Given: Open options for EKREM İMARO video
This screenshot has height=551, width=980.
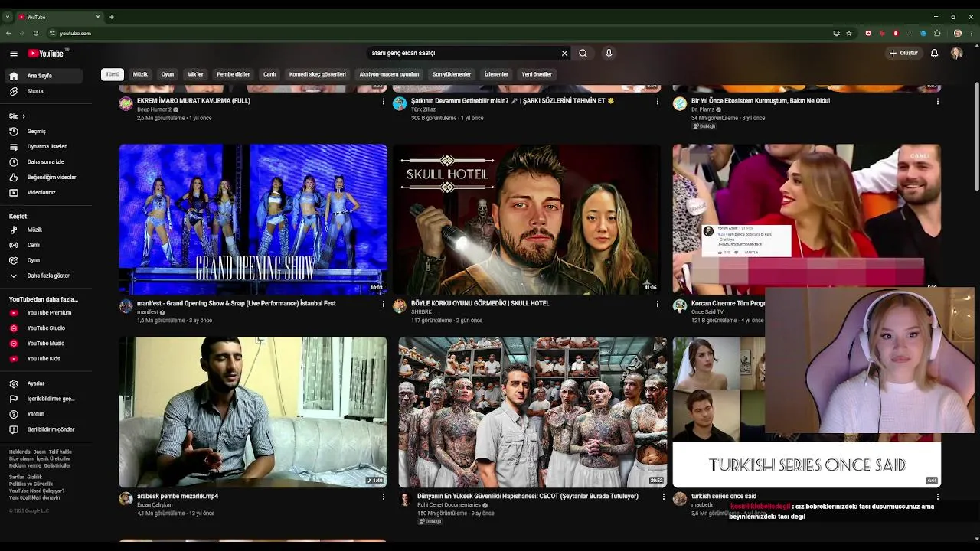Looking at the screenshot, I should [384, 101].
